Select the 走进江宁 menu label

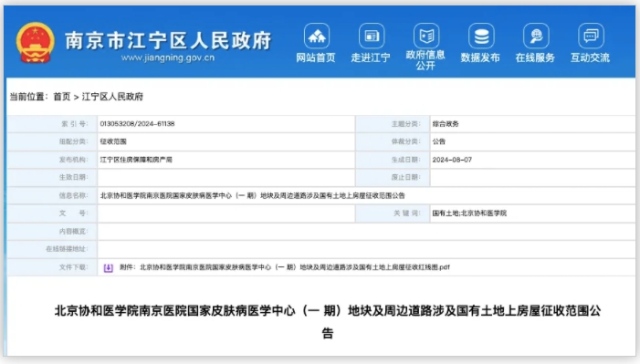coord(371,58)
